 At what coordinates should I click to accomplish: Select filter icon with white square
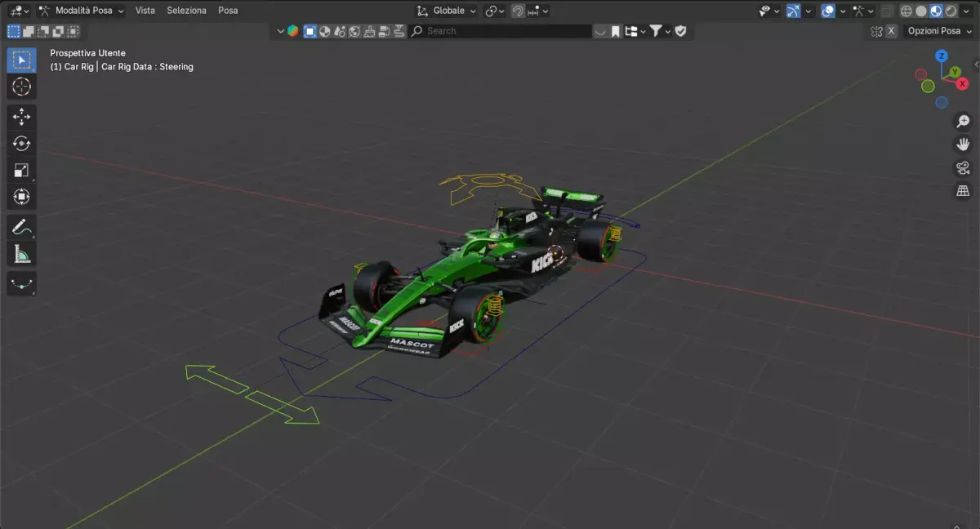(x=310, y=31)
